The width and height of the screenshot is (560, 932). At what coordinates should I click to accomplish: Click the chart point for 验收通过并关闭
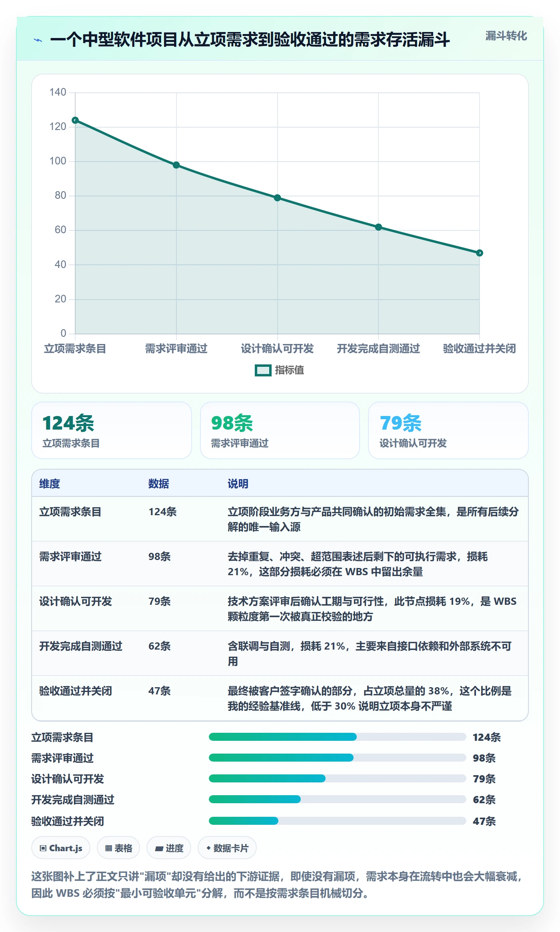[x=480, y=253]
